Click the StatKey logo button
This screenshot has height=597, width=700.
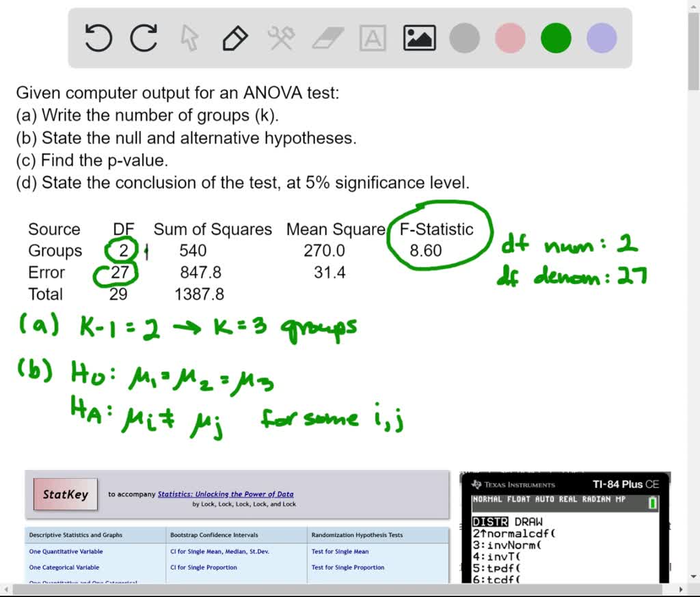65,495
